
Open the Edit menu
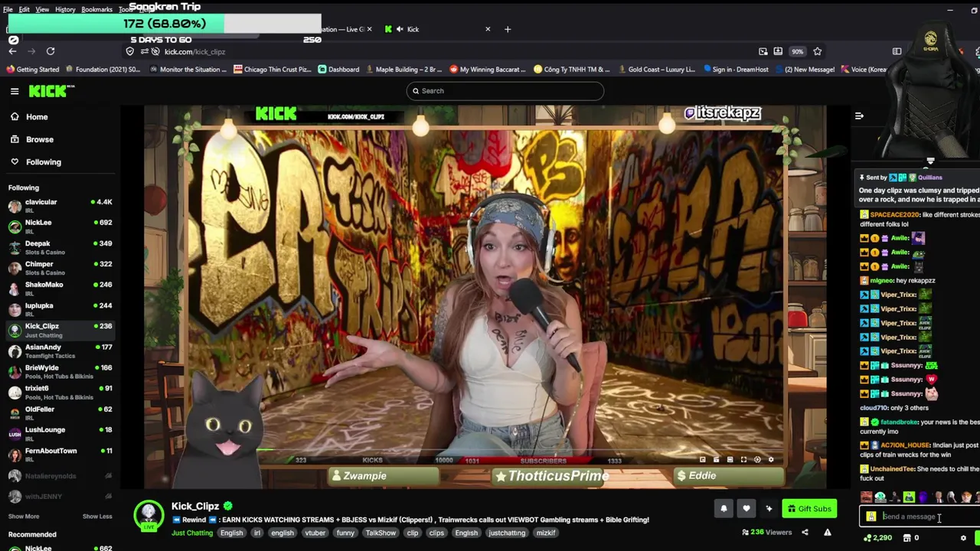(24, 9)
